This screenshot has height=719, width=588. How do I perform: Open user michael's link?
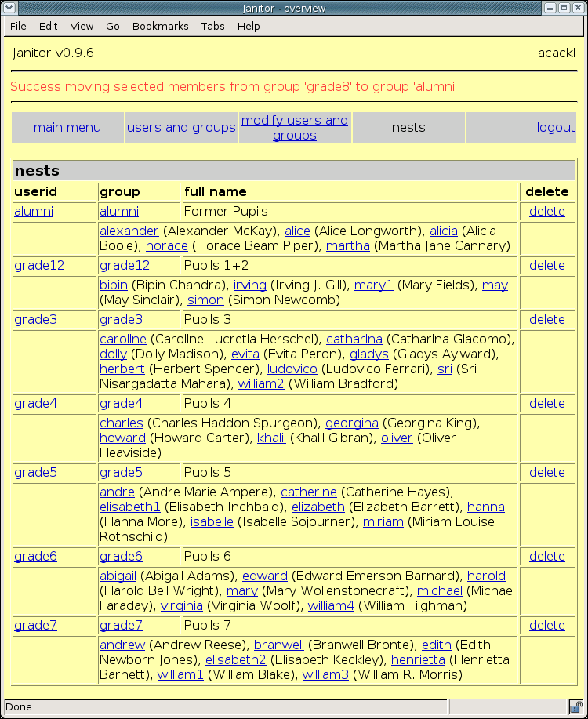[x=439, y=591]
